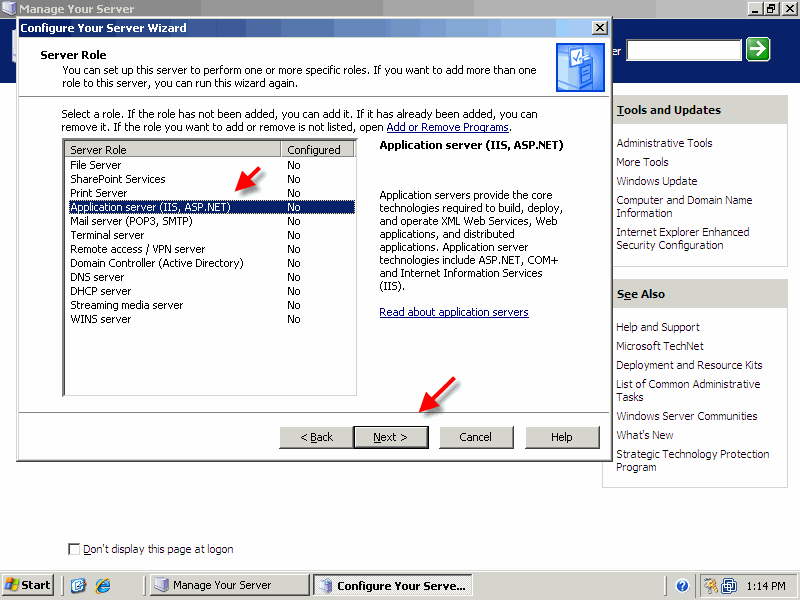
Task: Open Administrative Tools link
Action: click(x=664, y=143)
